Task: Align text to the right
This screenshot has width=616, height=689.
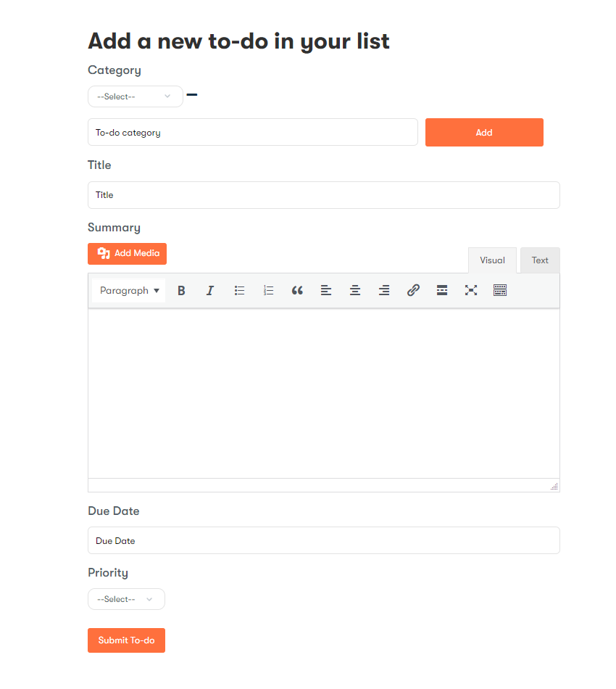Action: tap(384, 290)
